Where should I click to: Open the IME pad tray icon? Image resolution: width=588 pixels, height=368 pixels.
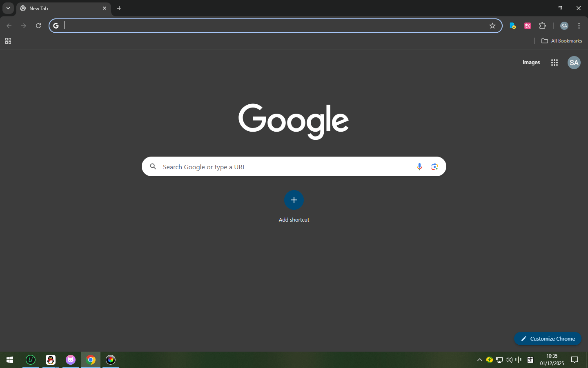pos(530,360)
